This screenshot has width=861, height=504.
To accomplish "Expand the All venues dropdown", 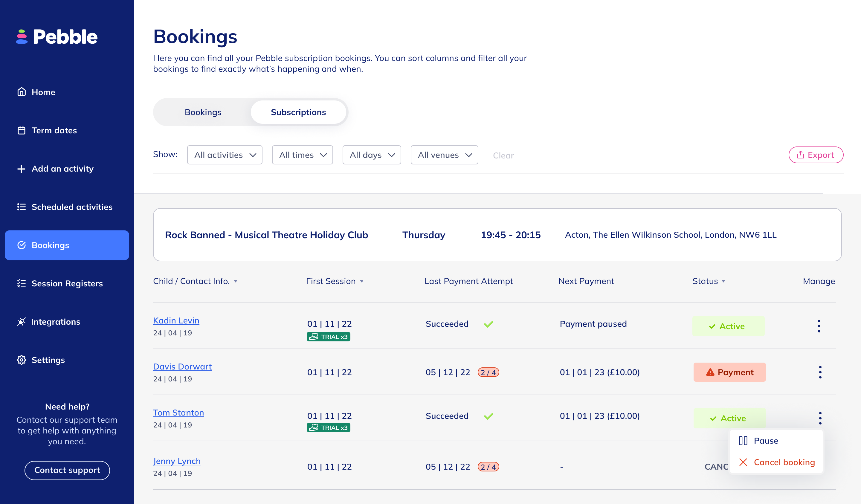I will (x=444, y=155).
